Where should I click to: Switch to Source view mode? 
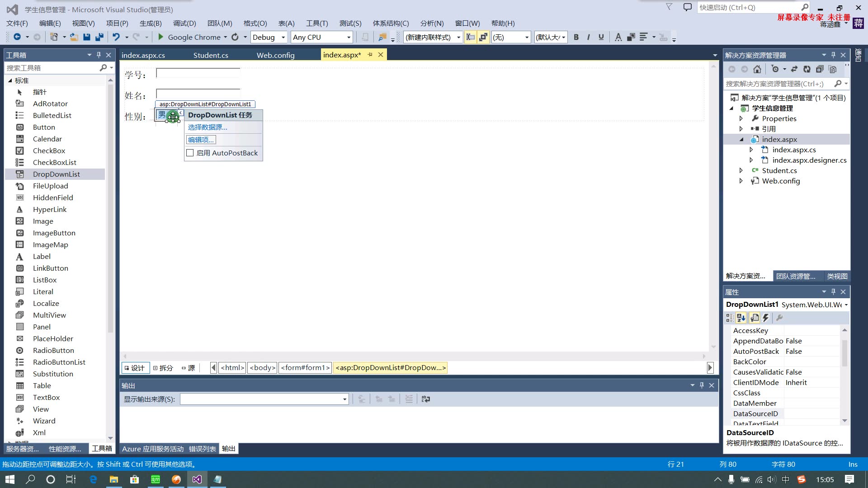tap(188, 368)
